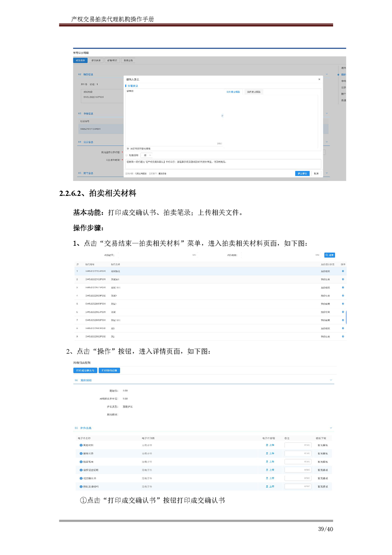
Task: Open the dropdown beside SMS notification checkbox
Action: pyautogui.click(x=147, y=155)
